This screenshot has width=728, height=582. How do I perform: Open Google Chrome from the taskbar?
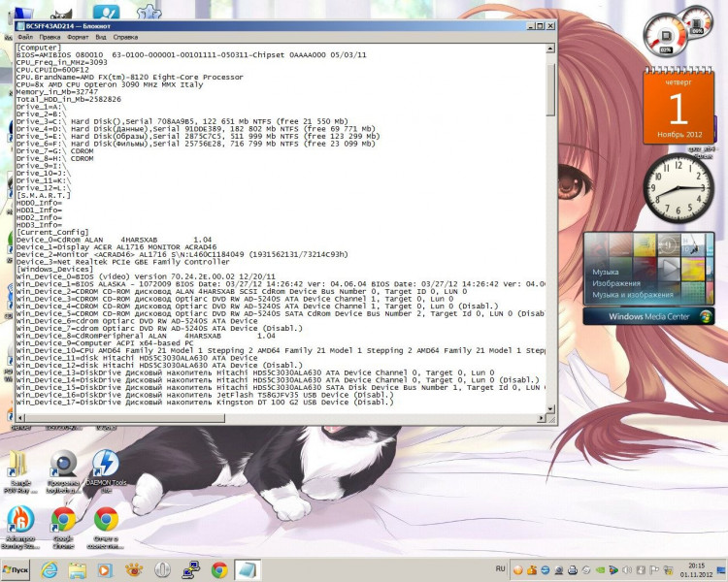click(219, 569)
